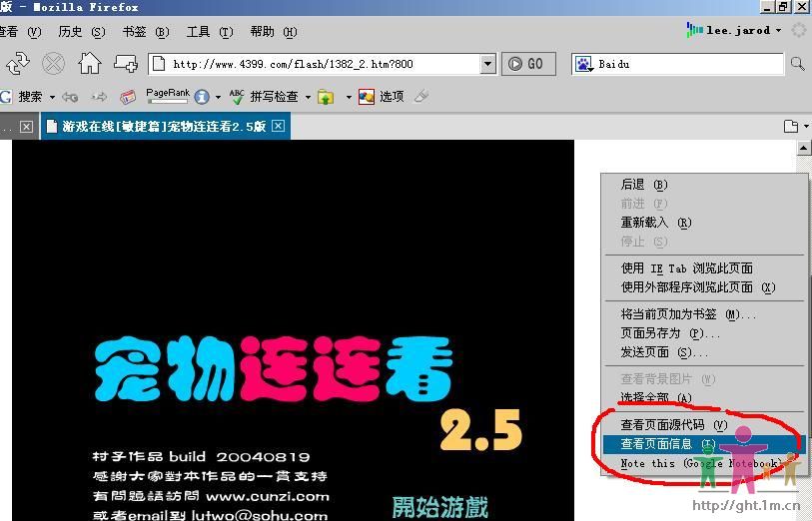812x521 pixels.
Task: Click 開始游戲 to start the game
Action: (x=439, y=506)
